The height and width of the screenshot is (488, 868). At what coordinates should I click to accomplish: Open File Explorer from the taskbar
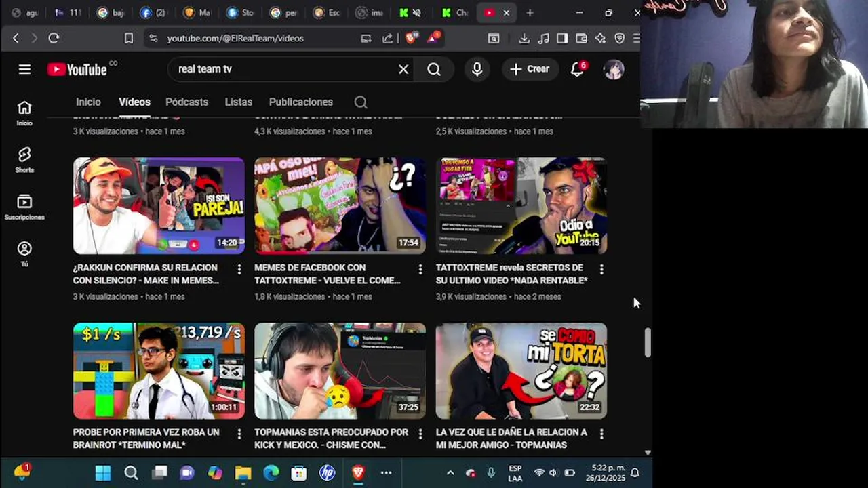tap(243, 472)
